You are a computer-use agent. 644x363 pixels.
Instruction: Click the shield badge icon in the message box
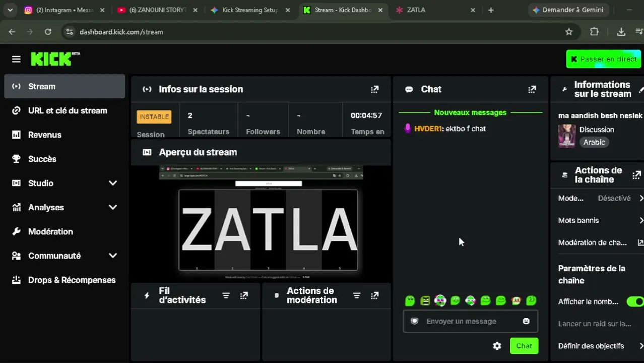click(x=414, y=321)
